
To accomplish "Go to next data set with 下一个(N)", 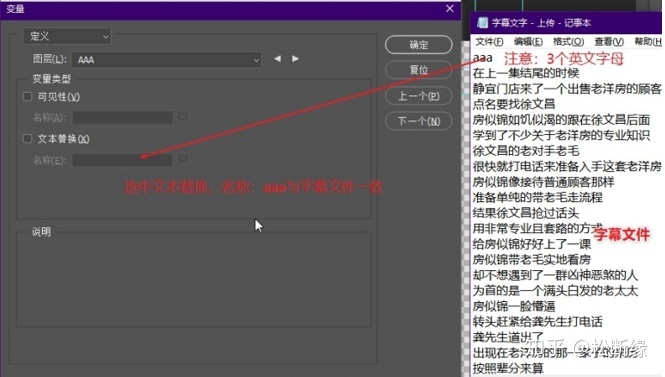I will tap(418, 121).
